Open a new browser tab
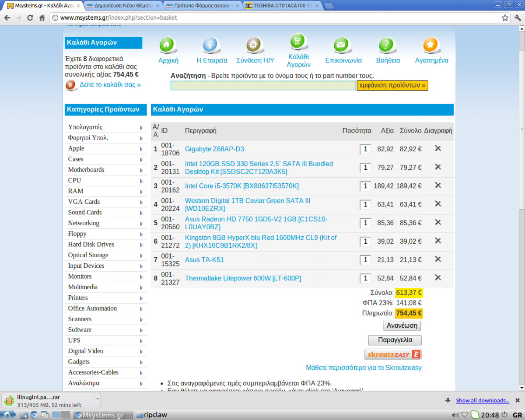525x420 pixels. 329,6
